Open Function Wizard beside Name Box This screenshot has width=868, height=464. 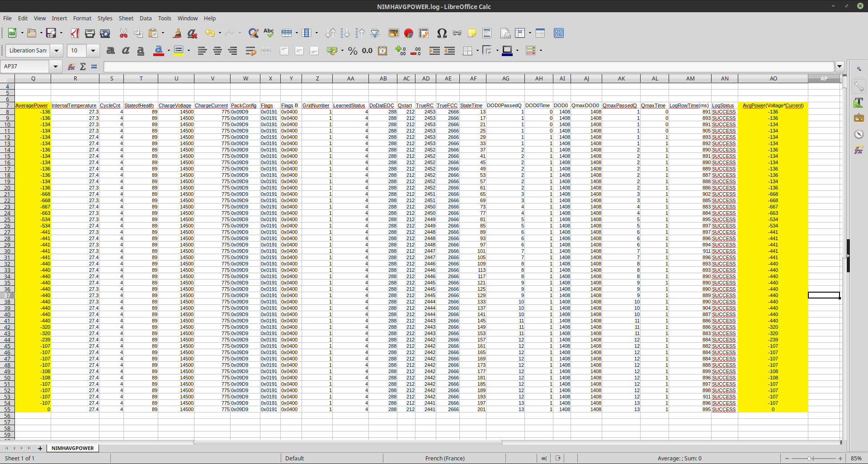click(71, 66)
